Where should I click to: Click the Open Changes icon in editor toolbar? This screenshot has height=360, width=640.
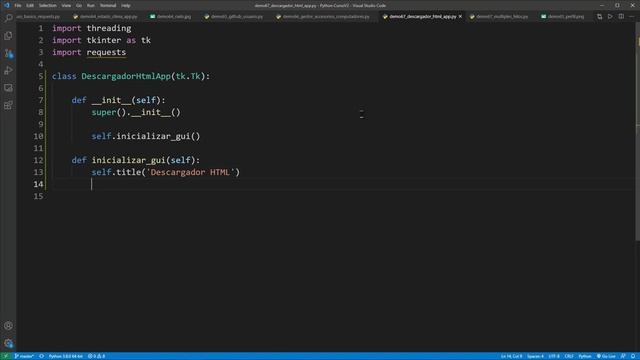point(599,17)
